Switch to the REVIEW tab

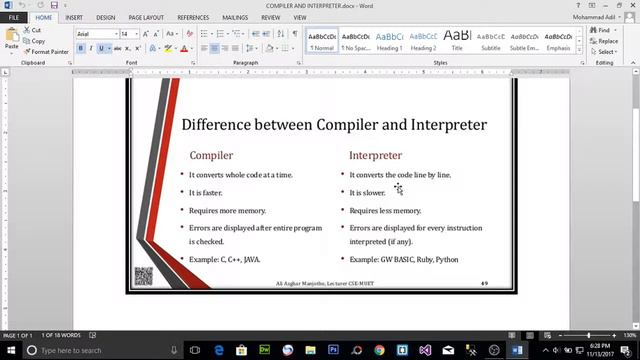[x=271, y=18]
